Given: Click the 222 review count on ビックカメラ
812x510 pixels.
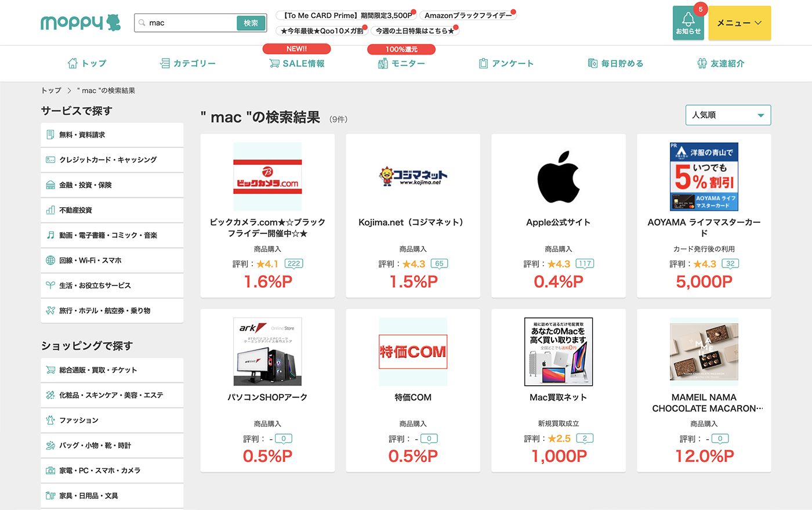Looking at the screenshot, I should pyautogui.click(x=294, y=263).
